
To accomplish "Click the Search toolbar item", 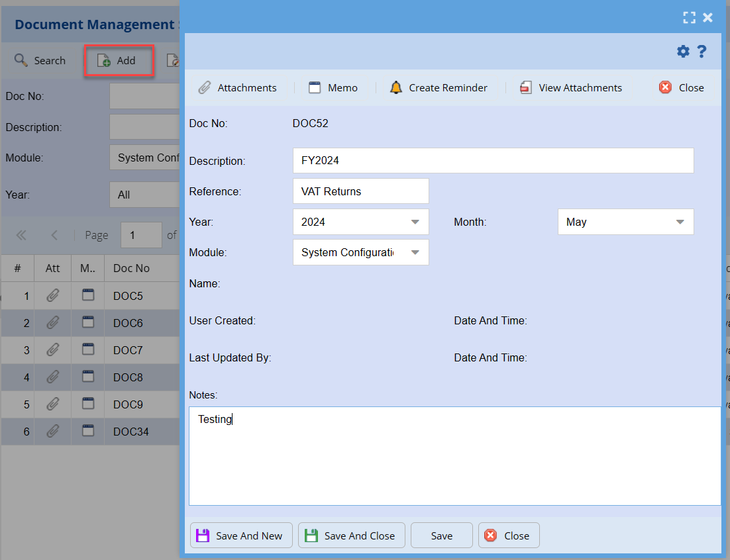I will click(x=40, y=61).
